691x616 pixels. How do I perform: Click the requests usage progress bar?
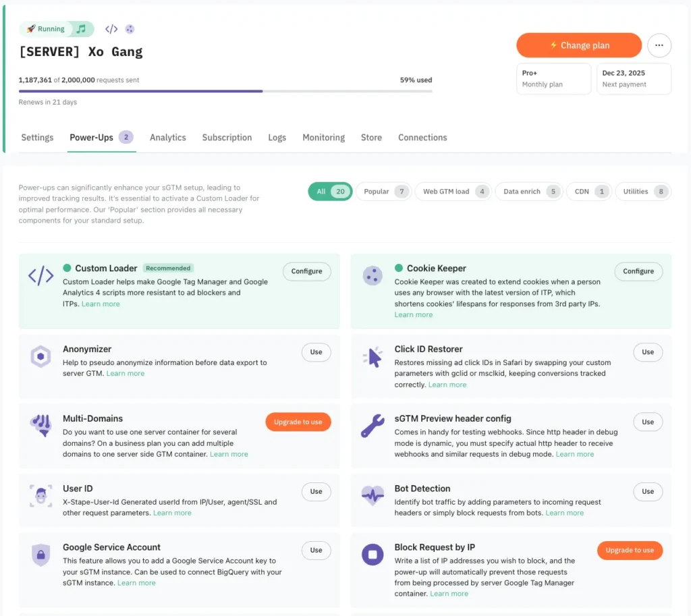(225, 91)
